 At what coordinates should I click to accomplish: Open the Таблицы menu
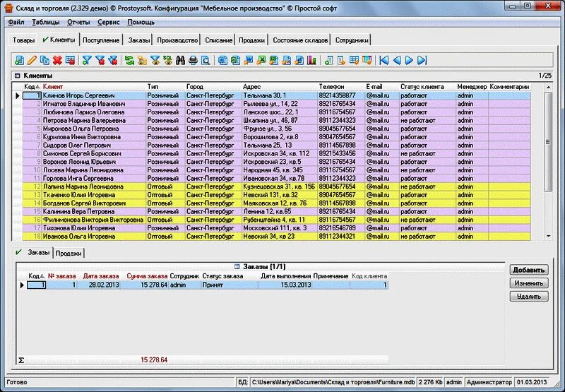coord(46,22)
